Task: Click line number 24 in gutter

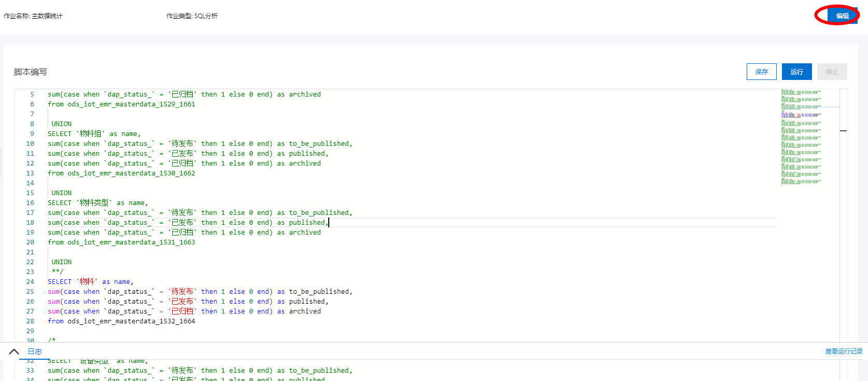Action: coord(30,282)
